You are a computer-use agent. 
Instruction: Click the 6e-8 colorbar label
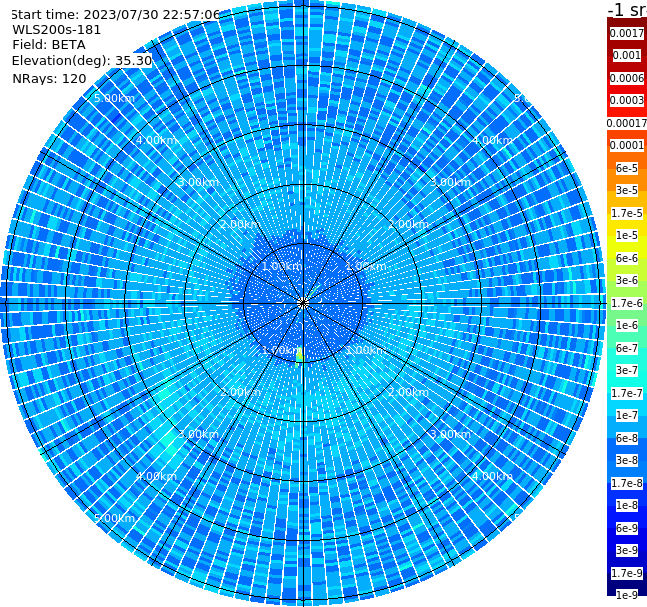tap(627, 438)
